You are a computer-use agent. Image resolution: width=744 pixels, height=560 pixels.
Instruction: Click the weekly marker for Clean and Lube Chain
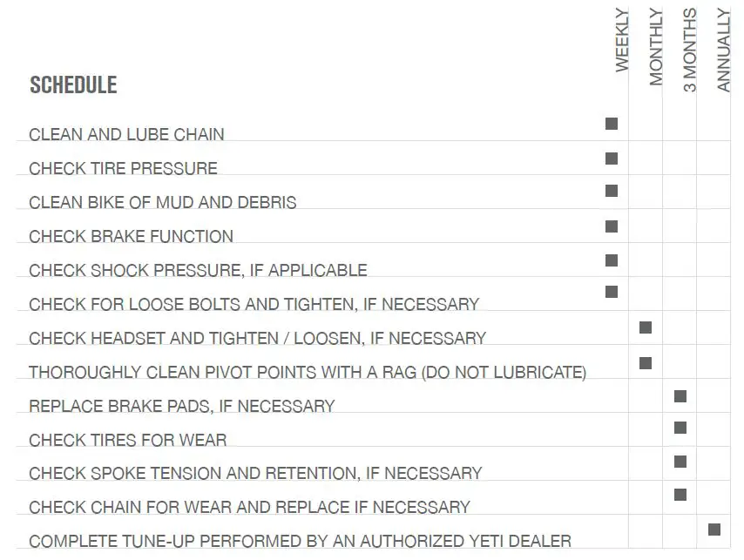pos(612,124)
